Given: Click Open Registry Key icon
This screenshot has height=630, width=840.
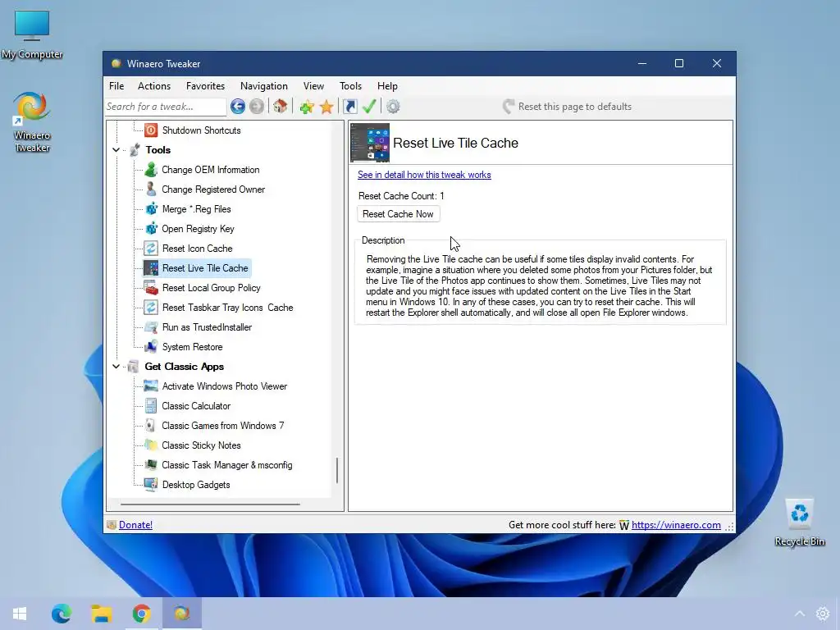Looking at the screenshot, I should (x=151, y=229).
